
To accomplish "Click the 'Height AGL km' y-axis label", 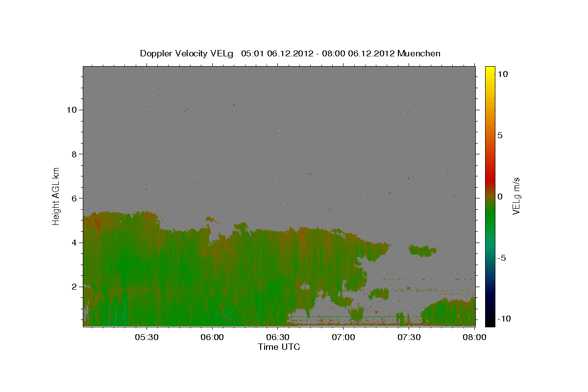I will [56, 196].
